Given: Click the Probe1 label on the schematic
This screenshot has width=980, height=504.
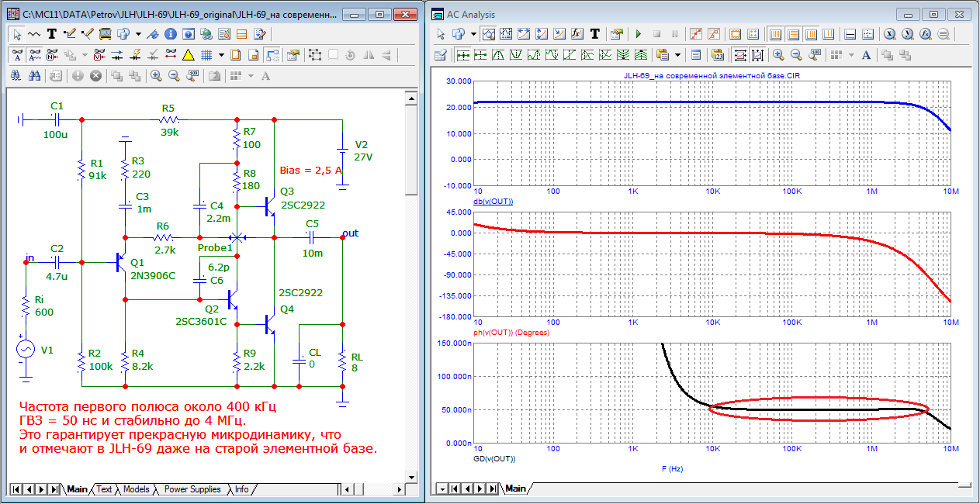Looking at the screenshot, I should [215, 247].
